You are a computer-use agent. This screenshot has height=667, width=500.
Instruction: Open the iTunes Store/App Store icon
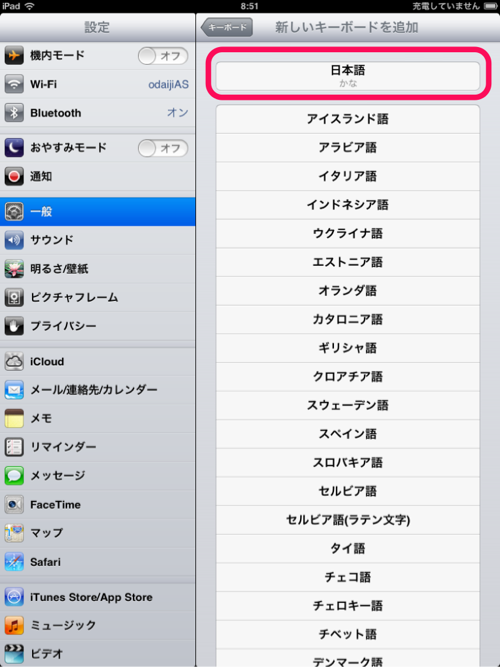pos(14,597)
